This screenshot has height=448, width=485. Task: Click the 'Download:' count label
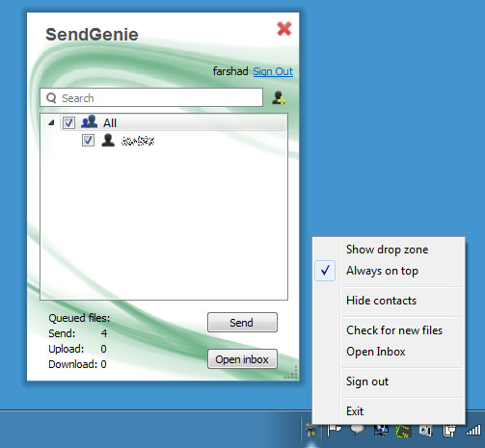[x=73, y=364]
